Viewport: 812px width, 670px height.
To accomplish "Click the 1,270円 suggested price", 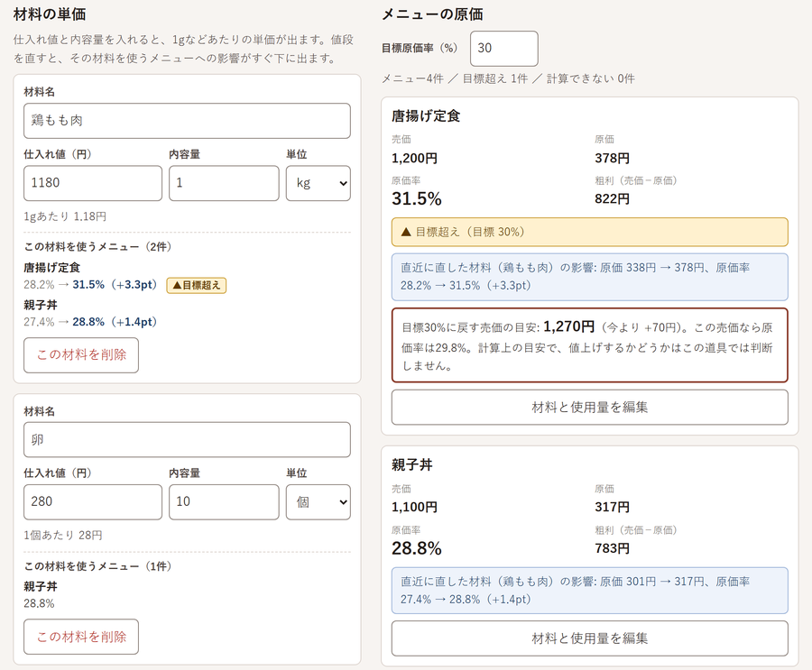I will click(569, 326).
